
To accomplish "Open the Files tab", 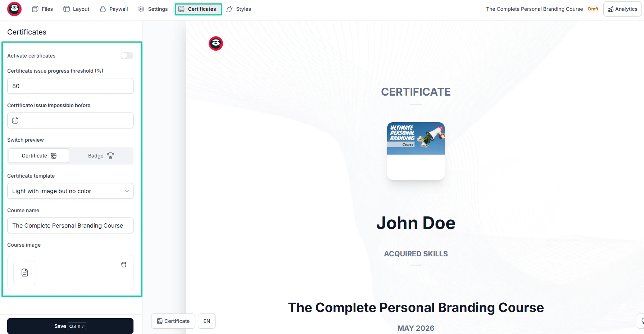I will (42, 9).
